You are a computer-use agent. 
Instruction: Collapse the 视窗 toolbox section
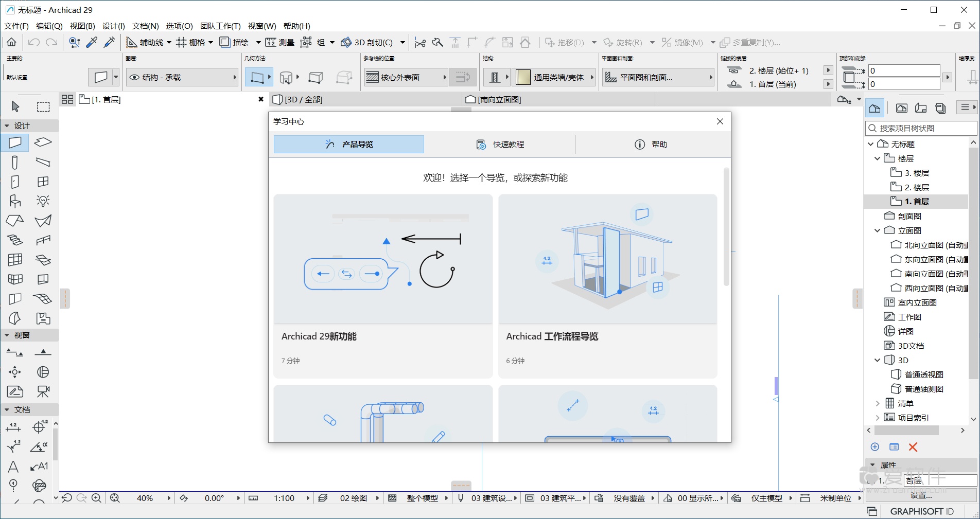point(7,335)
